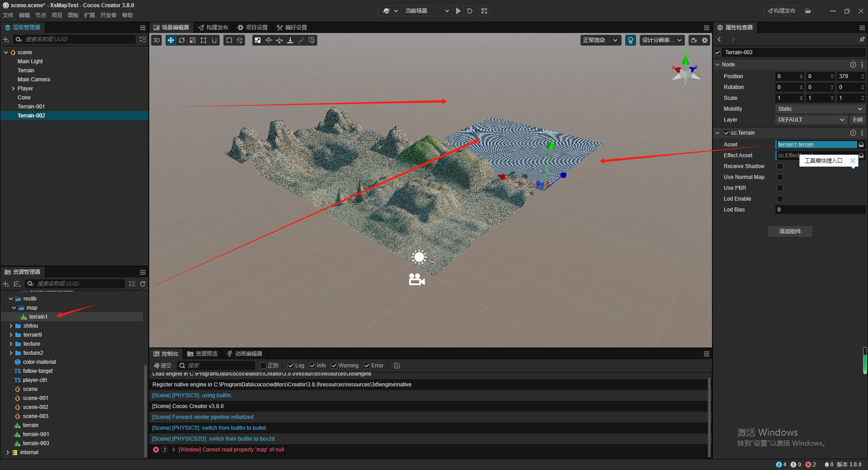Expand the console error message entry
The image size is (868, 470).
point(174,450)
